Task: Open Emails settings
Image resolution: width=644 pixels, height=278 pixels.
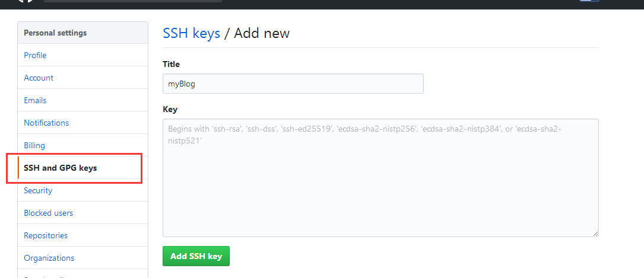Action: click(x=35, y=100)
